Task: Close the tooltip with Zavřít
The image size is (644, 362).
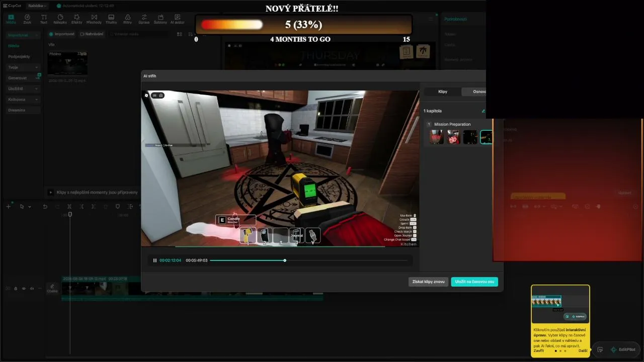Action: (539, 350)
